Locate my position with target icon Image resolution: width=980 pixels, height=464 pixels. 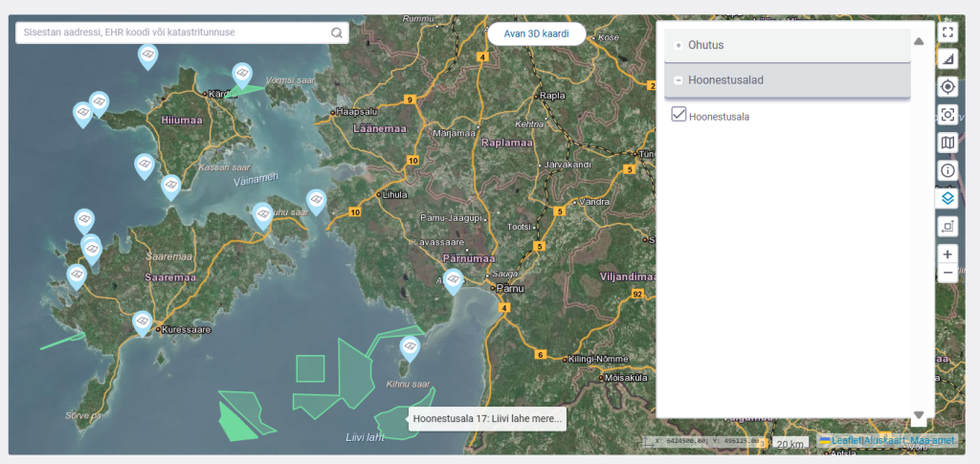tap(947, 87)
